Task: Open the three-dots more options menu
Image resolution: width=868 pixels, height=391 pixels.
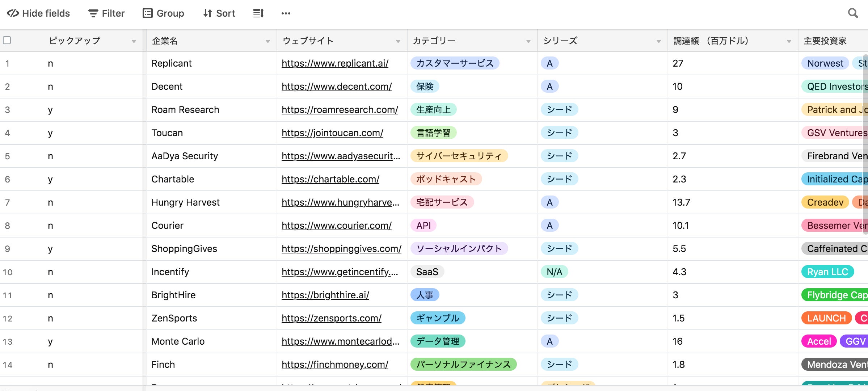Action: (x=286, y=13)
